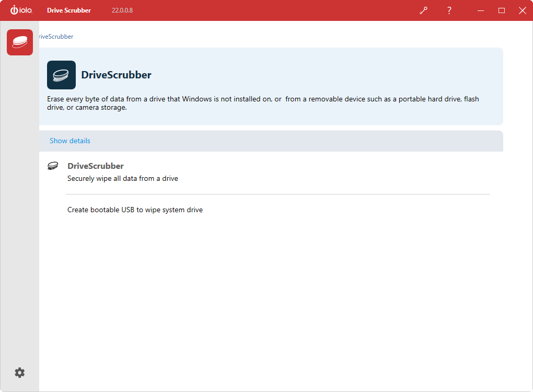Click the large dark DriveScrubber brush icon
The height and width of the screenshot is (392, 533).
click(61, 75)
